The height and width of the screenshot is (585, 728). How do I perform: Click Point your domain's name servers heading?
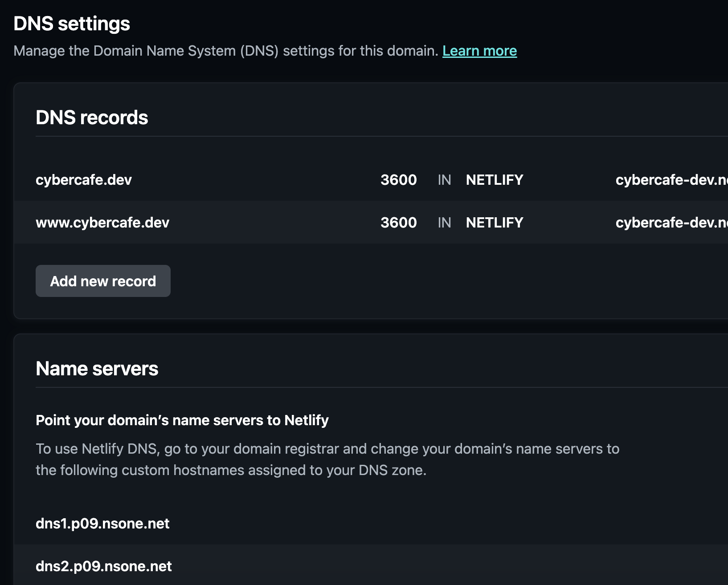[182, 420]
